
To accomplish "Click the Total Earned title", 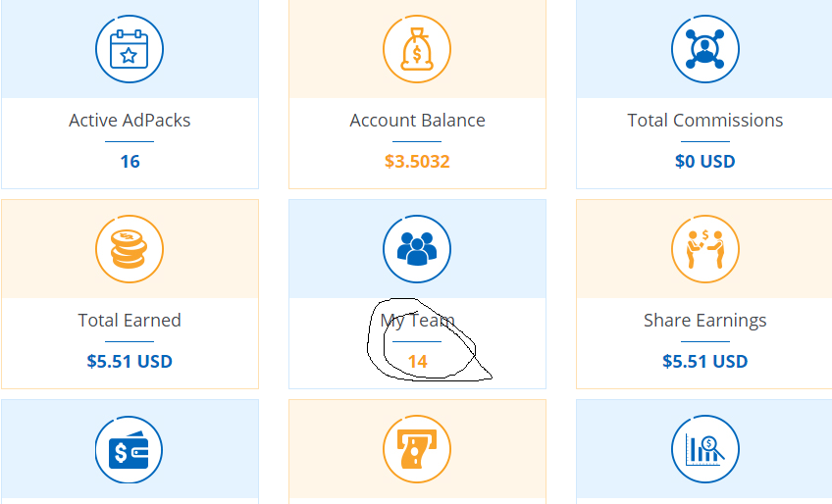I will pyautogui.click(x=130, y=321).
